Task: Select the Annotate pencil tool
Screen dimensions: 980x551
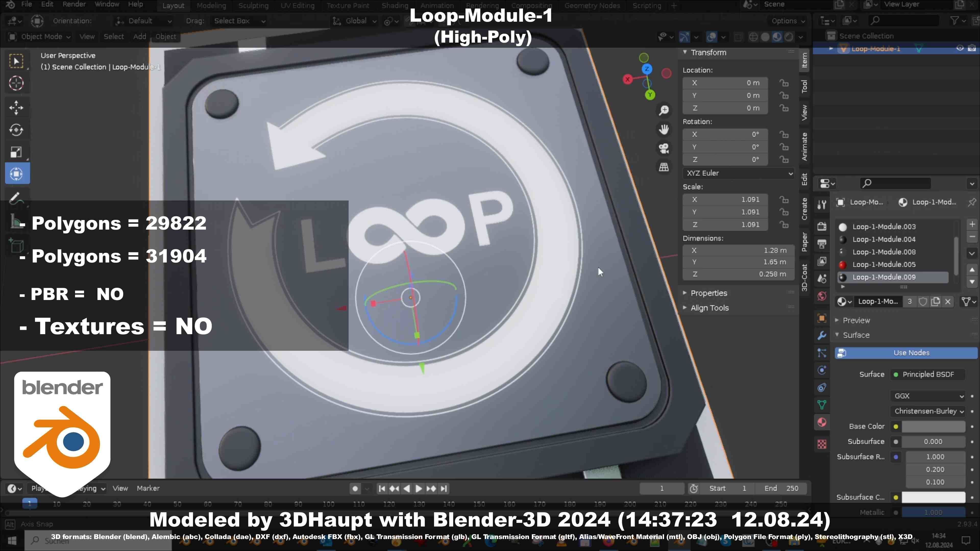Action: (x=16, y=198)
